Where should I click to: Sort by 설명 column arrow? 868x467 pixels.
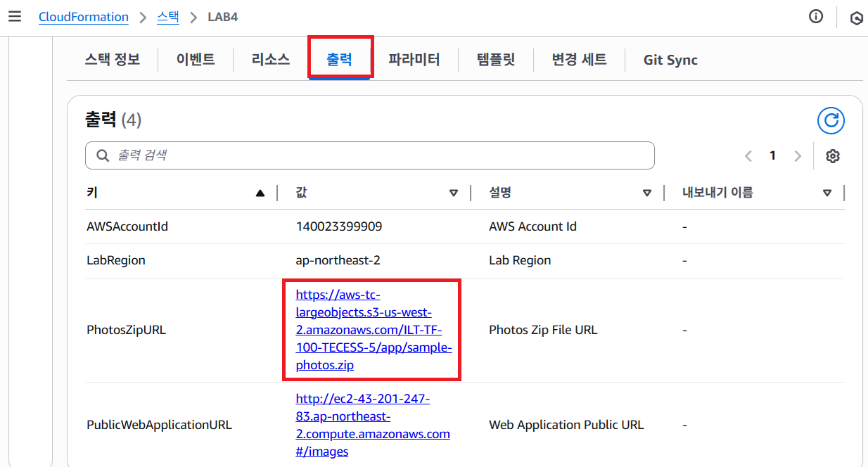647,193
